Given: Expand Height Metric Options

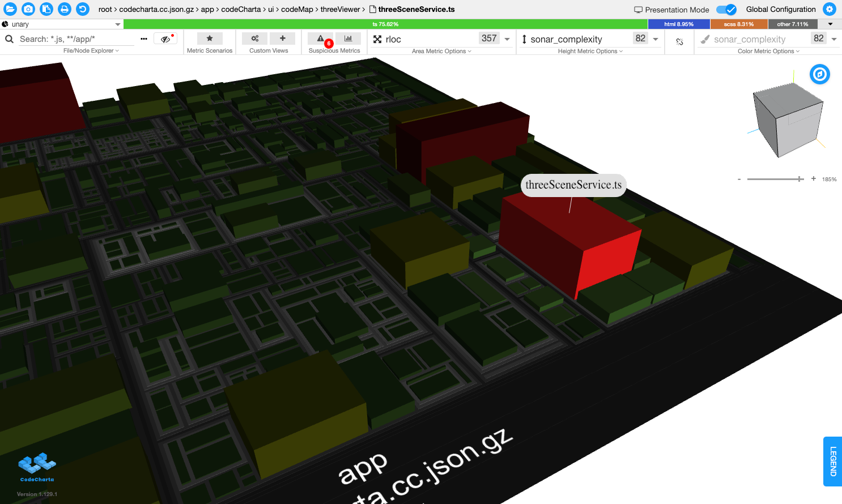Looking at the screenshot, I should click(x=590, y=51).
